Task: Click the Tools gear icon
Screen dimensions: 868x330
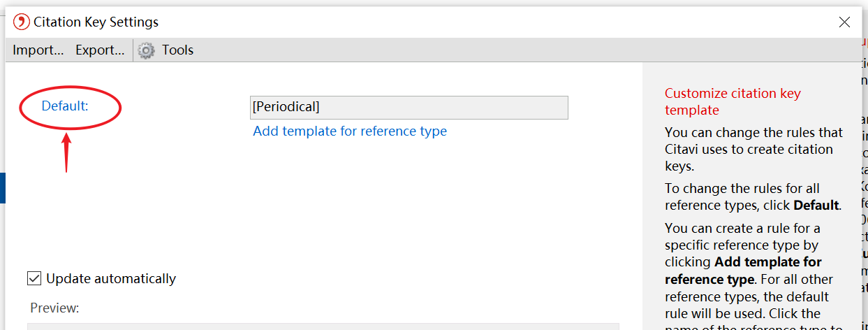Action: tap(146, 50)
